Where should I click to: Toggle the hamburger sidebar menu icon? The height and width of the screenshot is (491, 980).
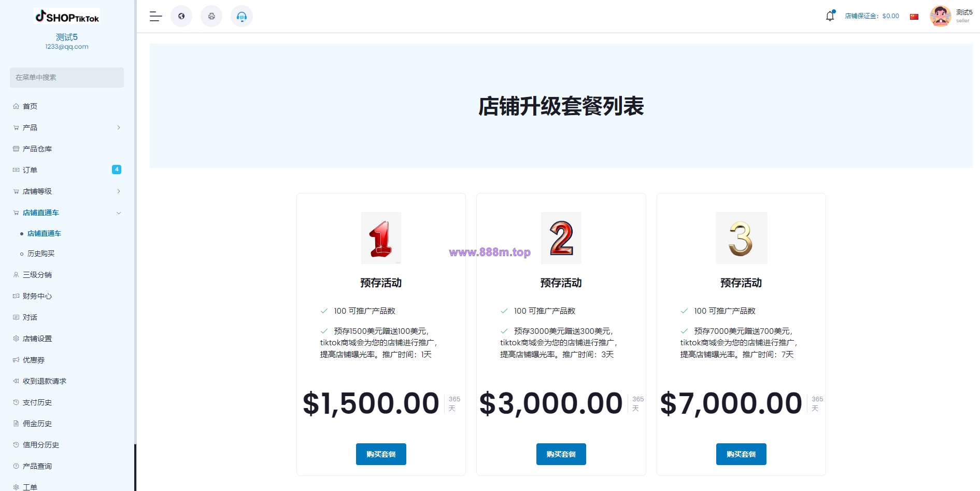(156, 17)
